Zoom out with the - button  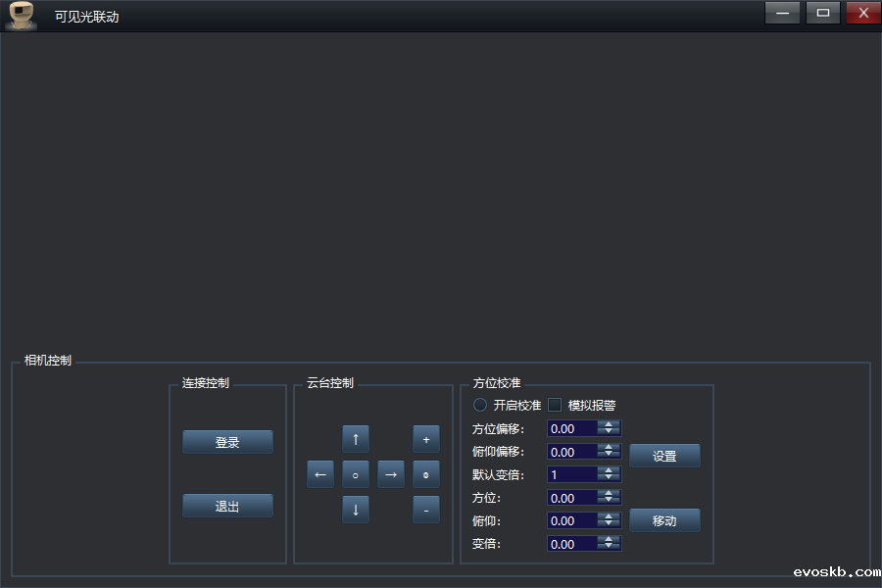tap(425, 510)
